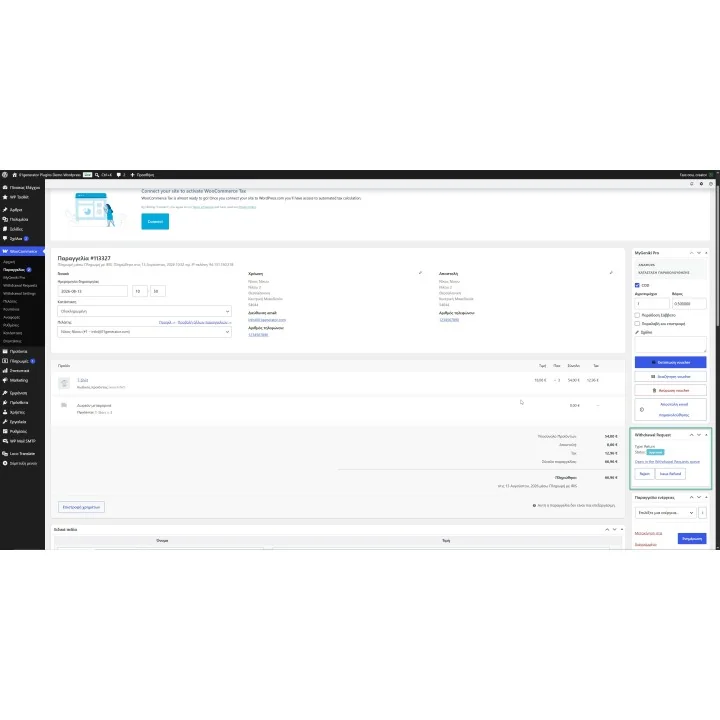
Task: Click the billing phone number link
Action: [258, 335]
